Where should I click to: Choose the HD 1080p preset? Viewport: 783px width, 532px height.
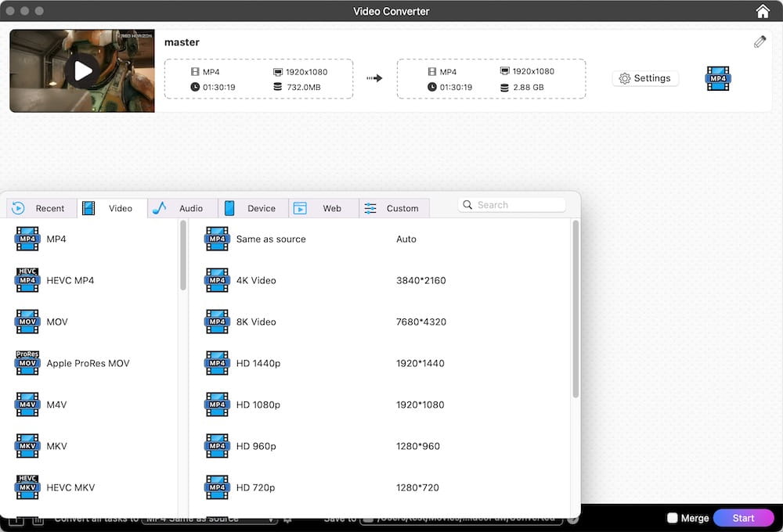coord(258,404)
